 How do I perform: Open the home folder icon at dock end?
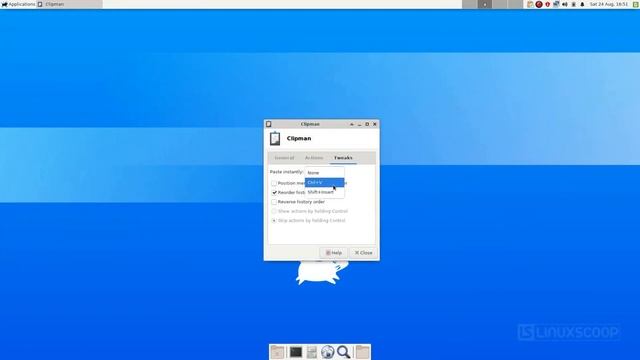[x=362, y=352]
